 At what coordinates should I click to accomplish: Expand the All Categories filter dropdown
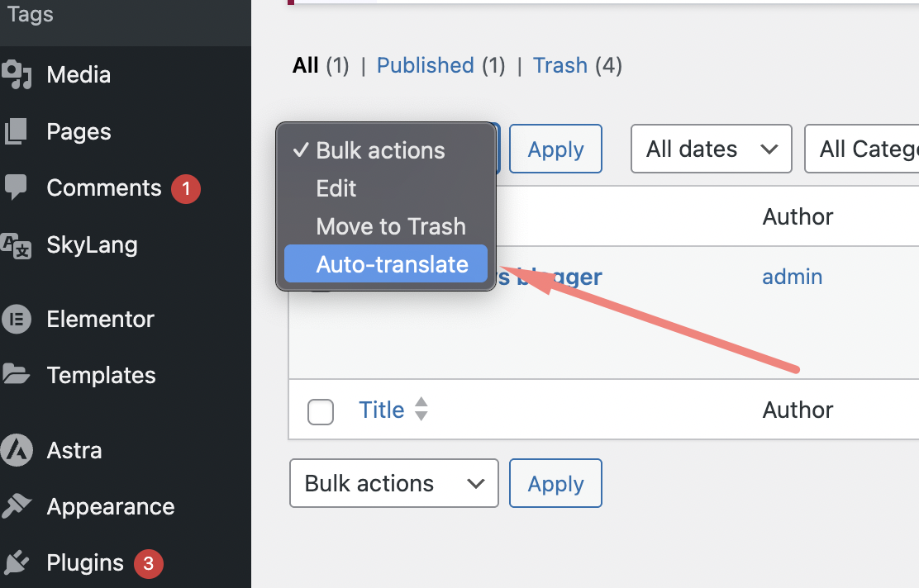point(864,149)
